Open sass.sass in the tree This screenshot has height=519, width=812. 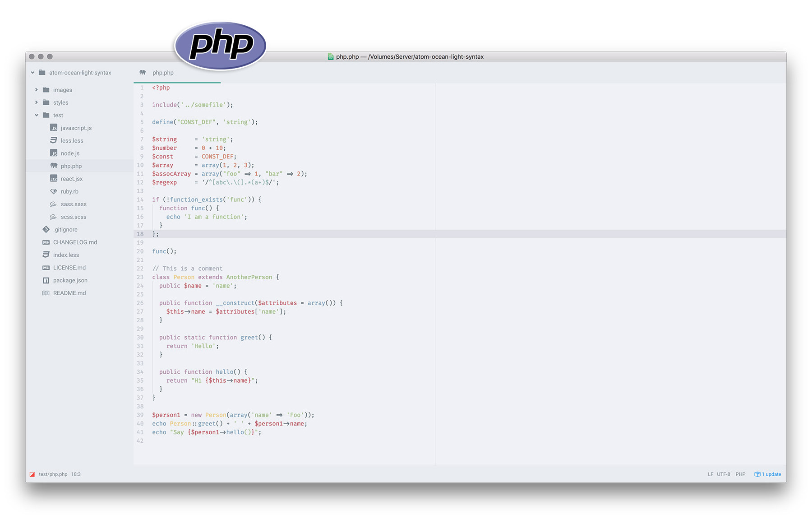click(74, 204)
